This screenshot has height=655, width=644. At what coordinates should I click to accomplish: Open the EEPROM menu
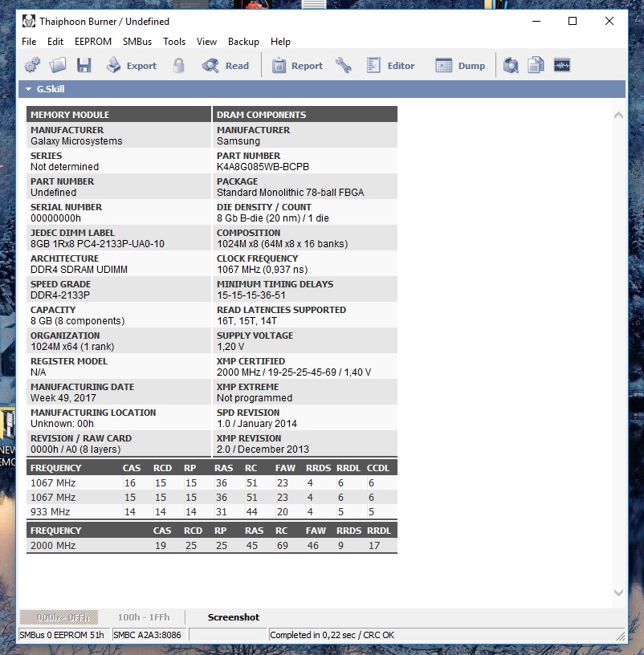coord(93,42)
